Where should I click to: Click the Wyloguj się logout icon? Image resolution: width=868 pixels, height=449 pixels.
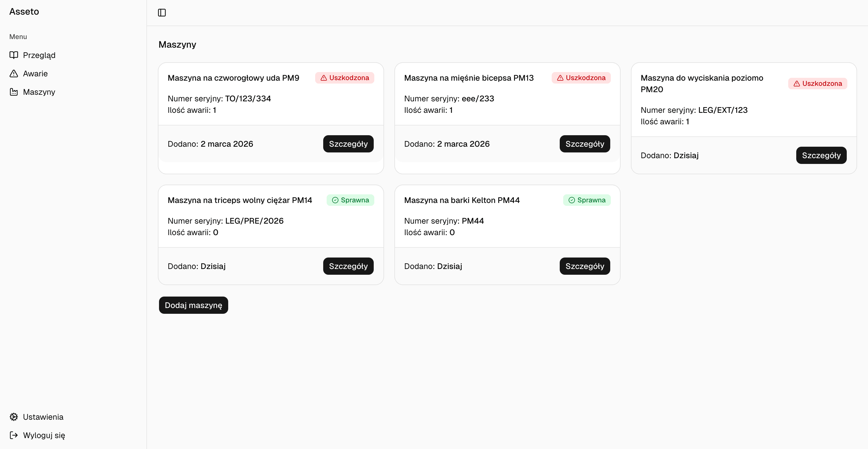14,435
